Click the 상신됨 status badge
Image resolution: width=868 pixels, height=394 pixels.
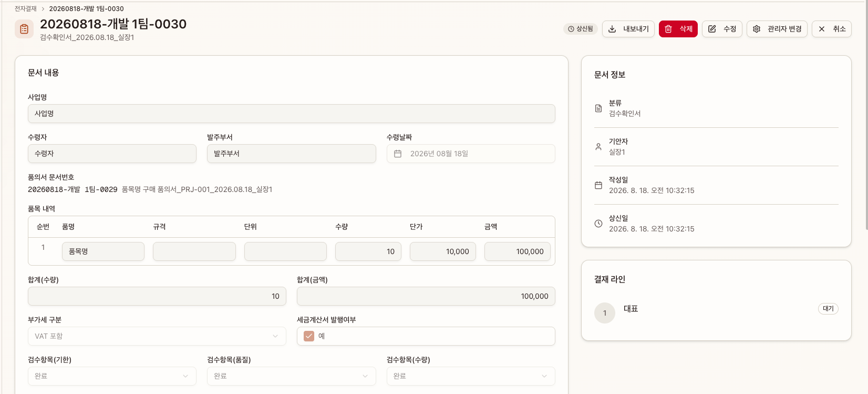tap(581, 29)
